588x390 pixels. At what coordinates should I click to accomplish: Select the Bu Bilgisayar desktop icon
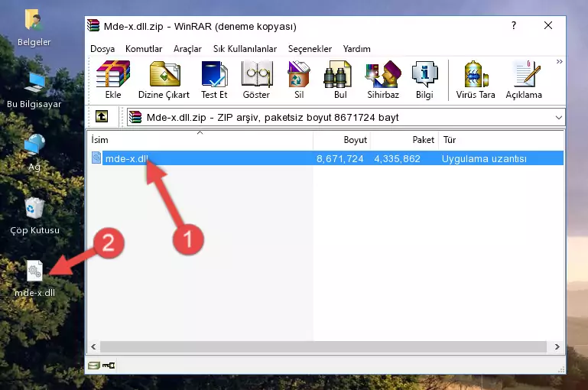pyautogui.click(x=34, y=90)
